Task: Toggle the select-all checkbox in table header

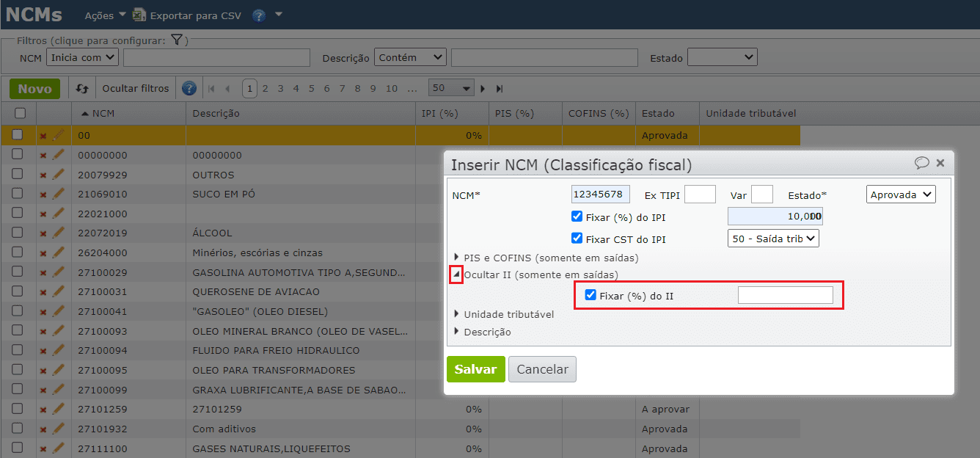Action: point(20,113)
